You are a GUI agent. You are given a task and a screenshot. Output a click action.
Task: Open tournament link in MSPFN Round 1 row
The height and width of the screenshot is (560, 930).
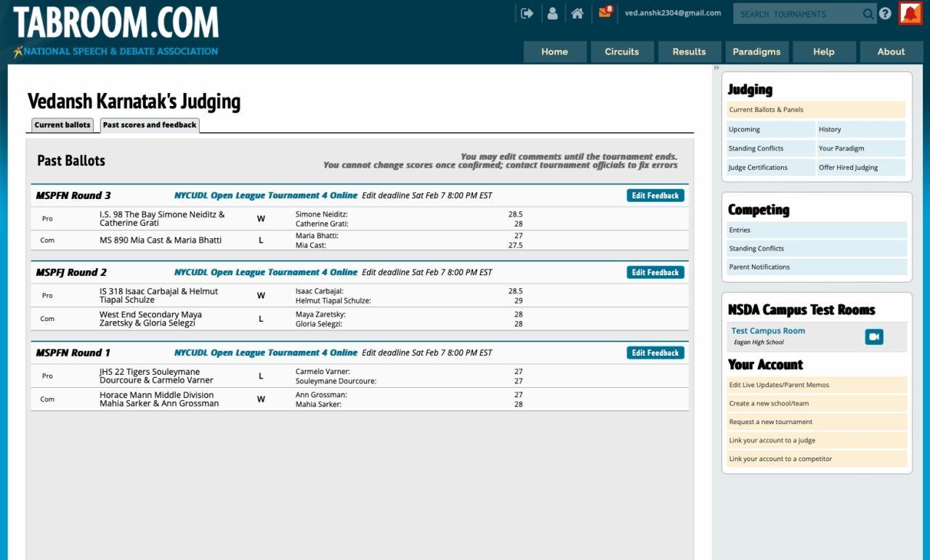coord(266,353)
